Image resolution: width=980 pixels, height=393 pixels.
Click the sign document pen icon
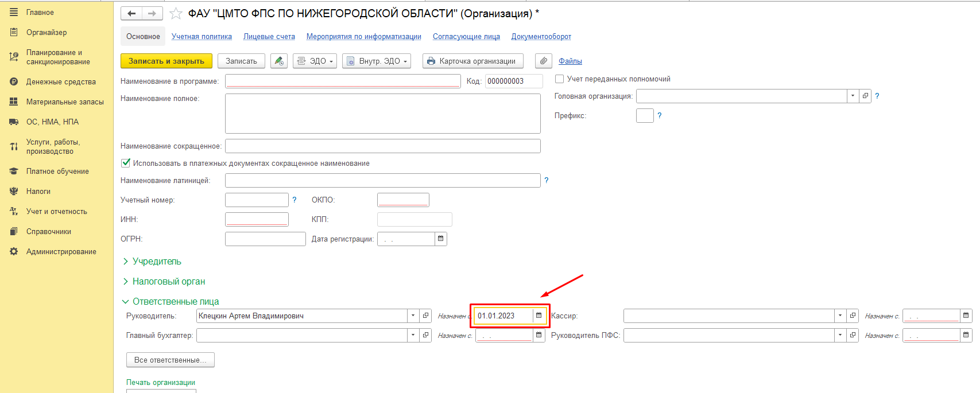(x=279, y=61)
